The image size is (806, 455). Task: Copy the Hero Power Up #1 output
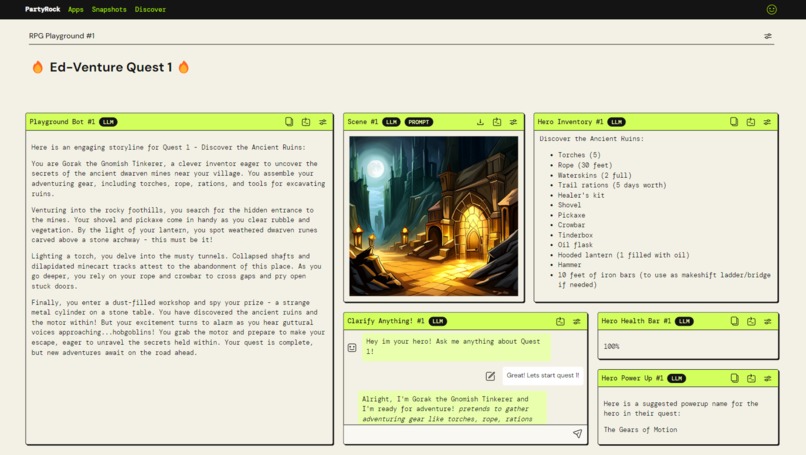coord(735,378)
